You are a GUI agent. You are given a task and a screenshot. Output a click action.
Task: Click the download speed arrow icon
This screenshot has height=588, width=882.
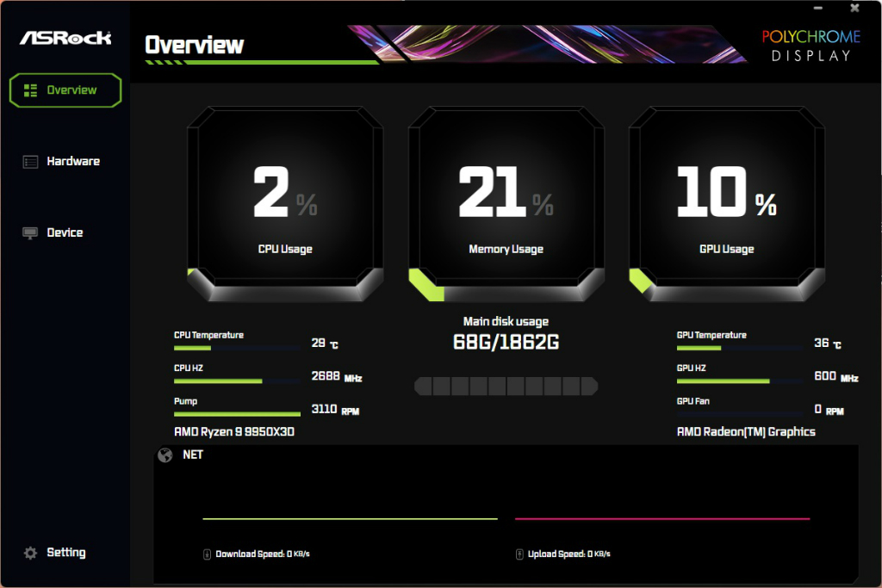pyautogui.click(x=207, y=554)
